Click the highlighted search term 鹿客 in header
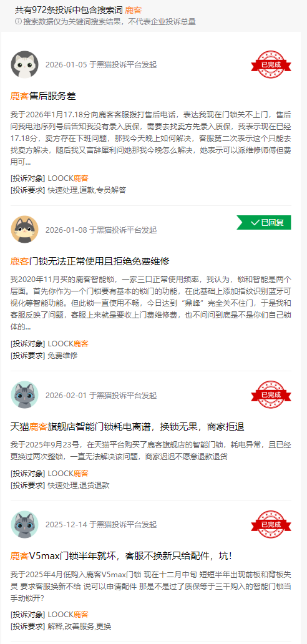Viewport: 307px width, 644px height. 134,10
